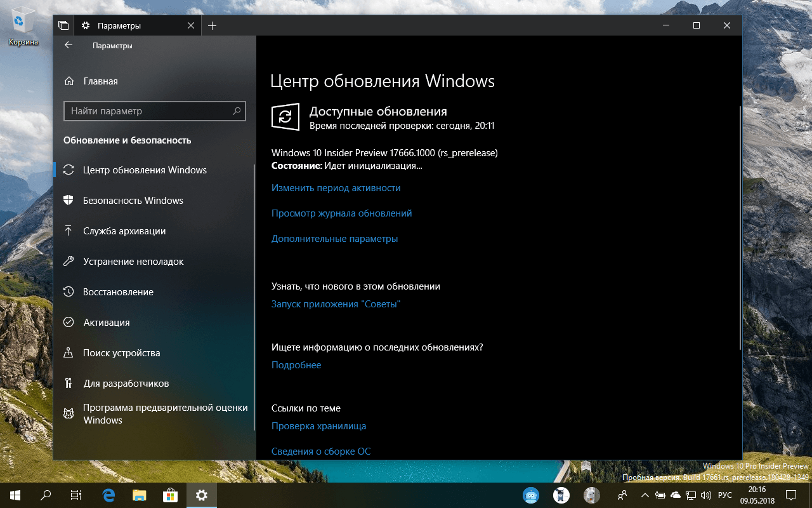Screen dimensions: 812x508
Task: Click the sidebar vertical scrollbar
Action: tap(254, 297)
